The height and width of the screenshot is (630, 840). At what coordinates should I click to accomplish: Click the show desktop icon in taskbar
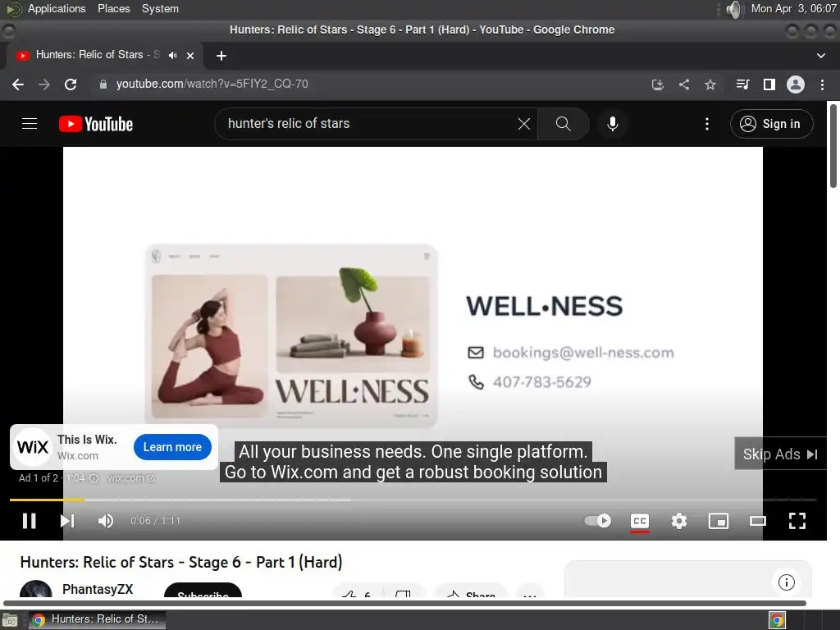(10, 620)
